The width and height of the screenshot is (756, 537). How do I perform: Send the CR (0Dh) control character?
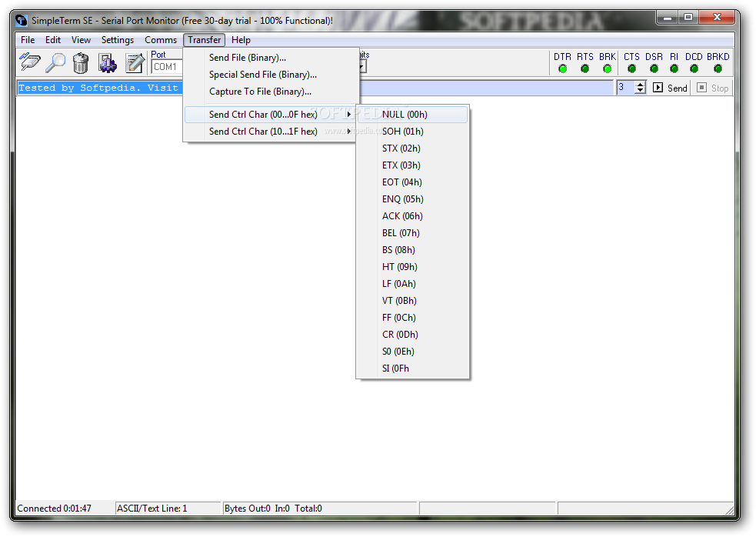tap(413, 334)
